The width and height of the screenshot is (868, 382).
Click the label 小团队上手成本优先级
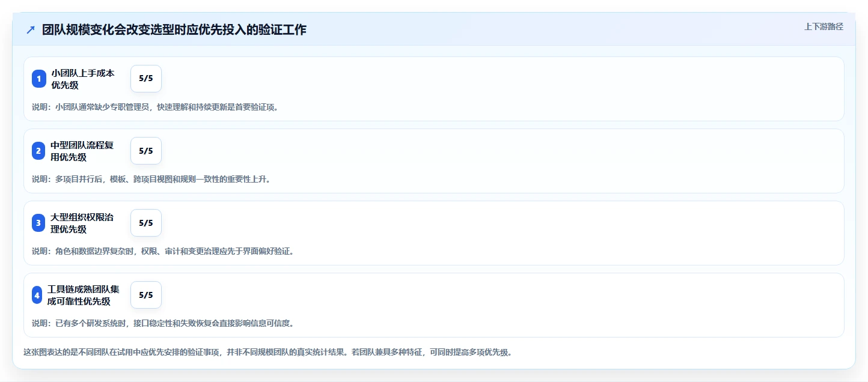[x=83, y=79]
